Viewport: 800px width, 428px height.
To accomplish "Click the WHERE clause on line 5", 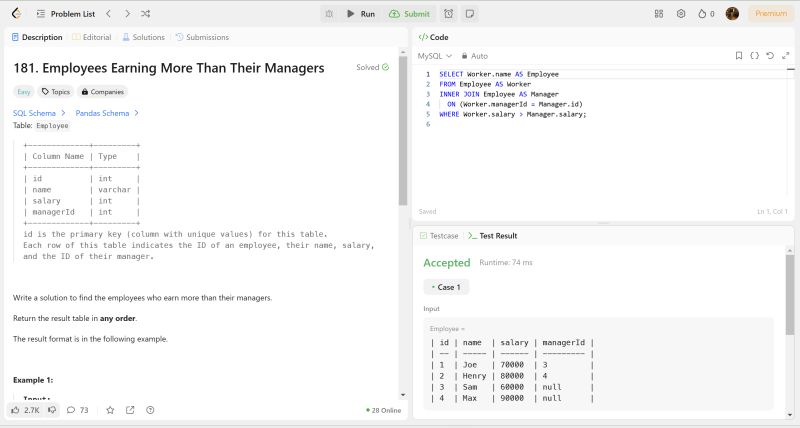I will (x=513, y=115).
